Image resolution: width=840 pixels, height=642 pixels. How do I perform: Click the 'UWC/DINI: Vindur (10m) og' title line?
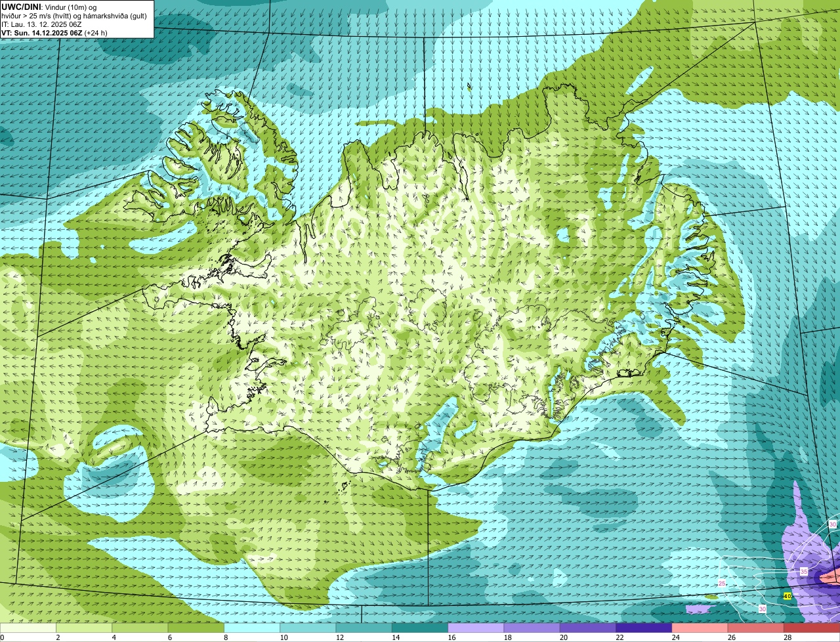pyautogui.click(x=49, y=7)
